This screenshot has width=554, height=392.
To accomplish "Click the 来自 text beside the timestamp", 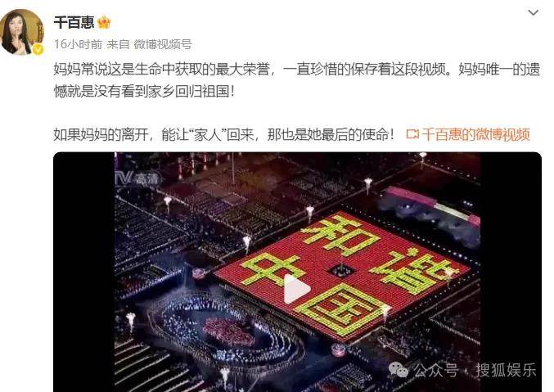I will 118,44.
